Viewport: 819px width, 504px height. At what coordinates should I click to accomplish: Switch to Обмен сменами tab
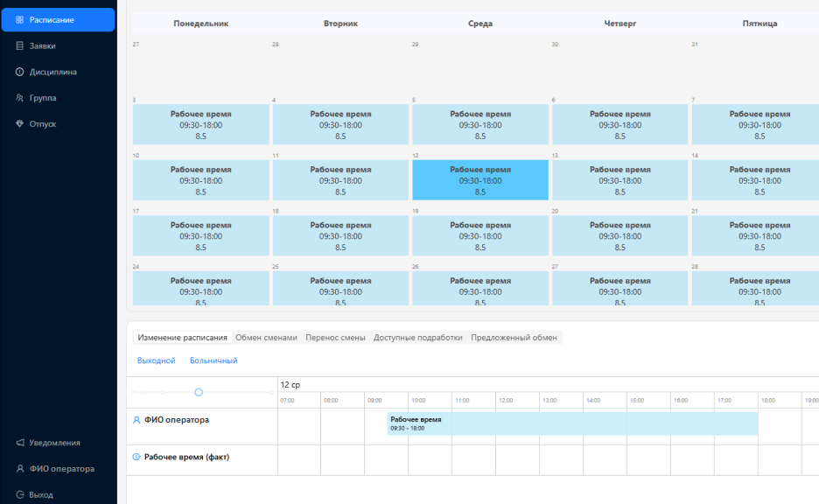pos(266,338)
